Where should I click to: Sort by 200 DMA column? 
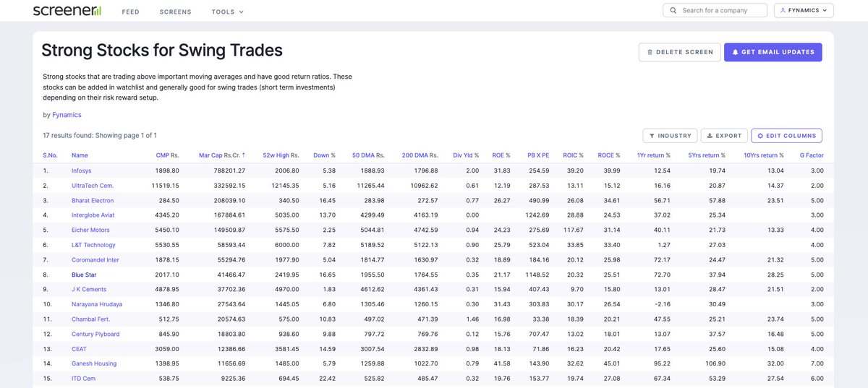pos(420,155)
